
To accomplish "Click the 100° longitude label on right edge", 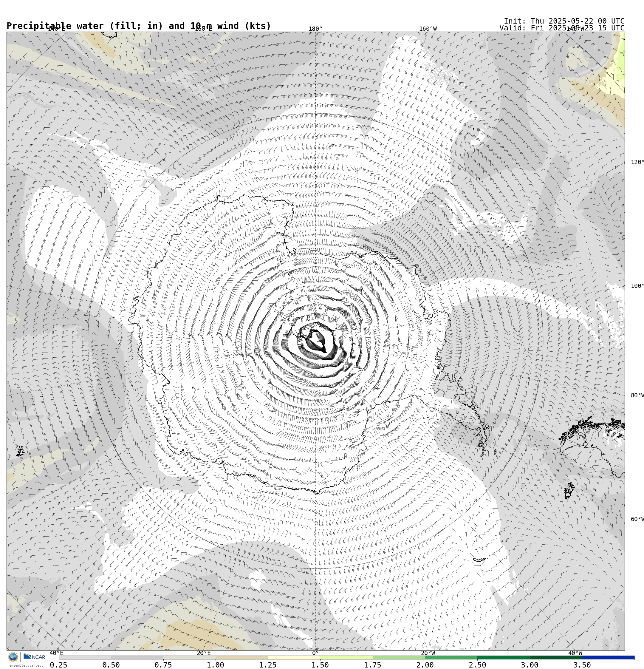I will point(637,286).
